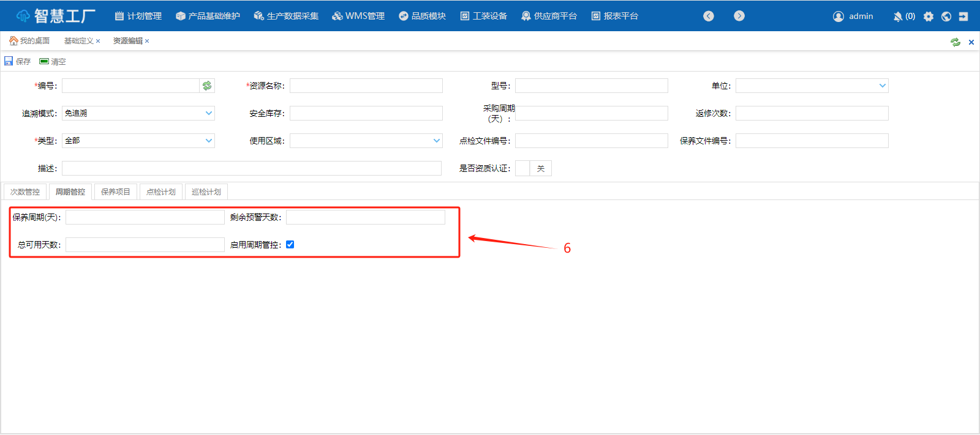Click the 保存 button
The image size is (980, 435).
point(18,62)
